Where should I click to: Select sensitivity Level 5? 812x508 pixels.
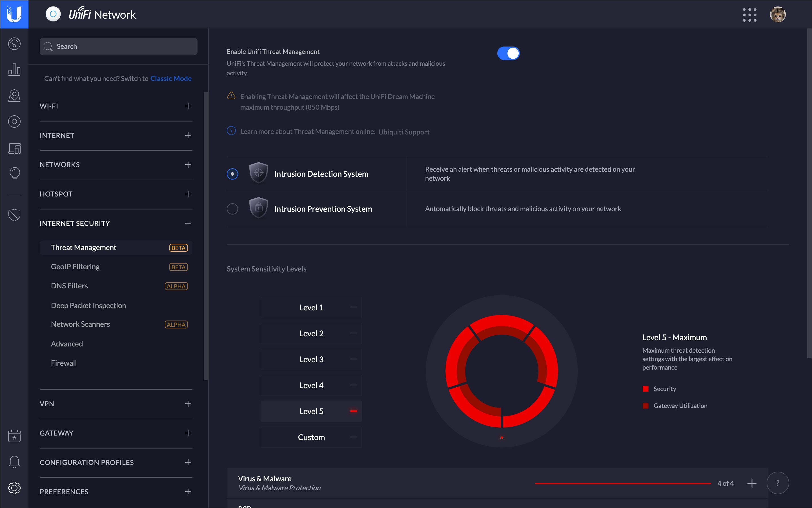click(x=311, y=411)
